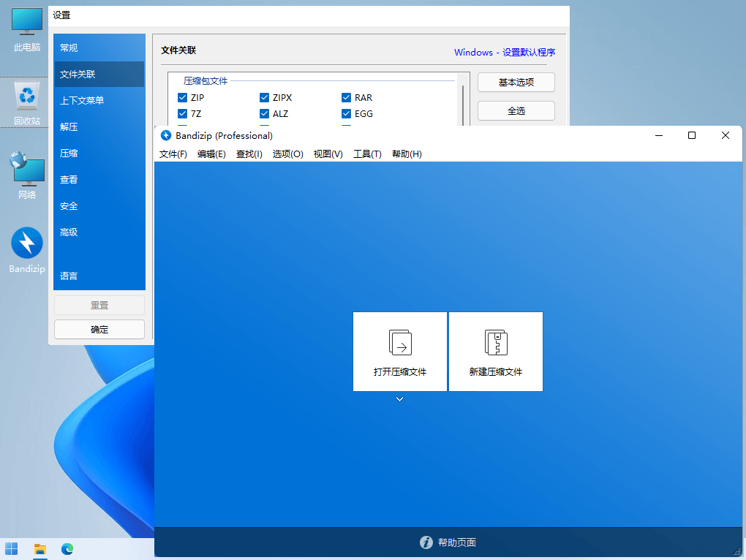Click the help page info icon
Screen dimensions: 746x560
426,542
